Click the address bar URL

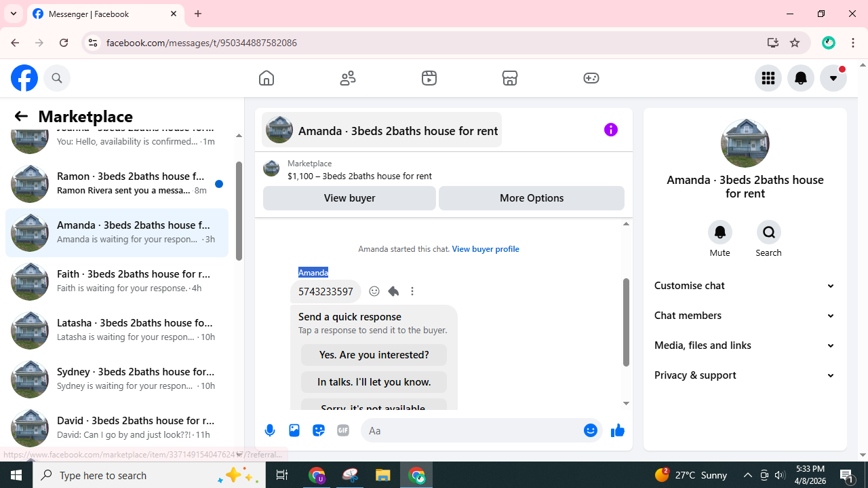click(201, 43)
